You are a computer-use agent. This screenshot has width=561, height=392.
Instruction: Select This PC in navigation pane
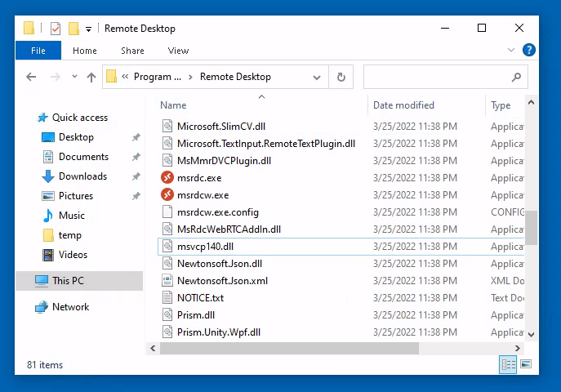click(79, 281)
